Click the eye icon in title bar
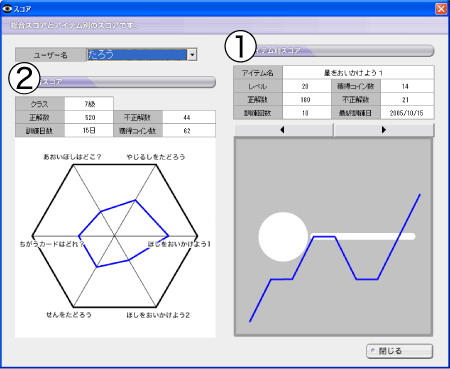 (7, 9)
